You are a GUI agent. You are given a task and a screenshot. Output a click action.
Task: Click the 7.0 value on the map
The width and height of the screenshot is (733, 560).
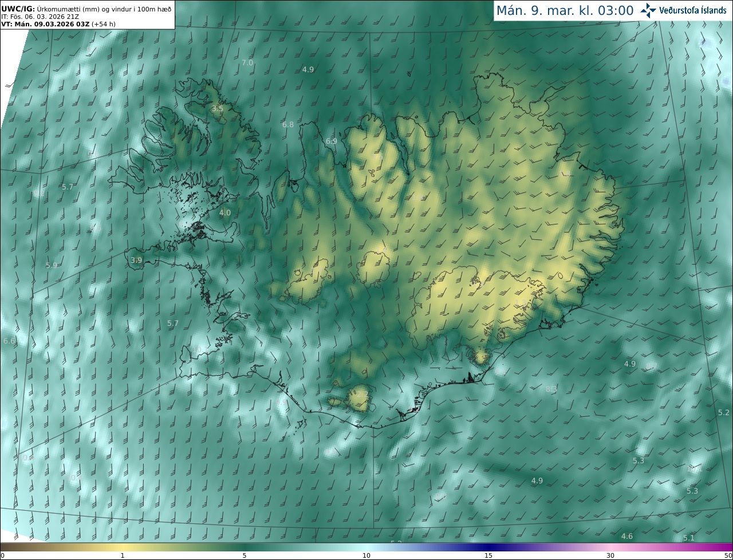click(x=247, y=62)
